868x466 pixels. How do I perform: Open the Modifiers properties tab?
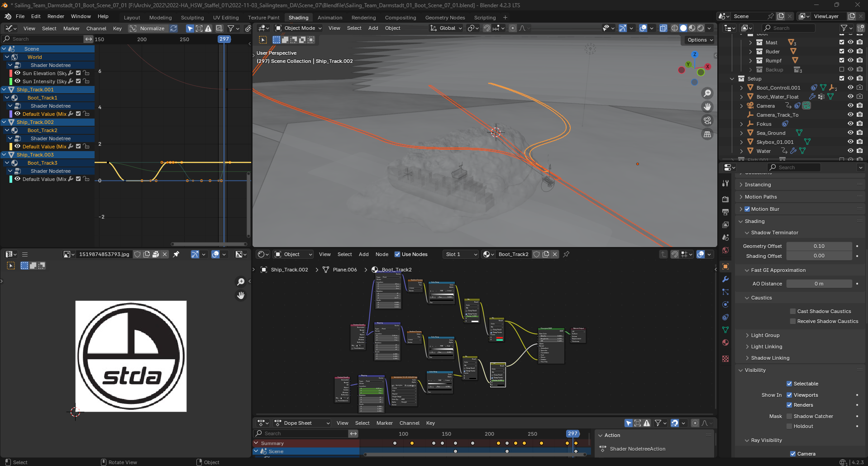click(725, 279)
